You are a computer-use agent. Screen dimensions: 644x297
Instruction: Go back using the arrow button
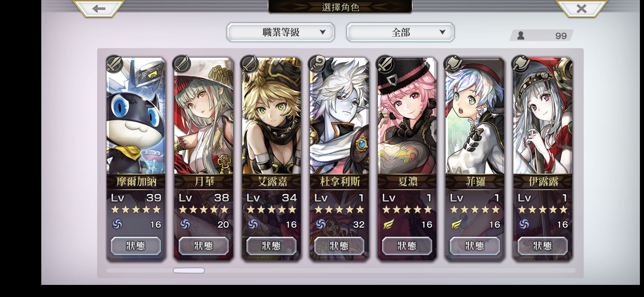coord(99,9)
